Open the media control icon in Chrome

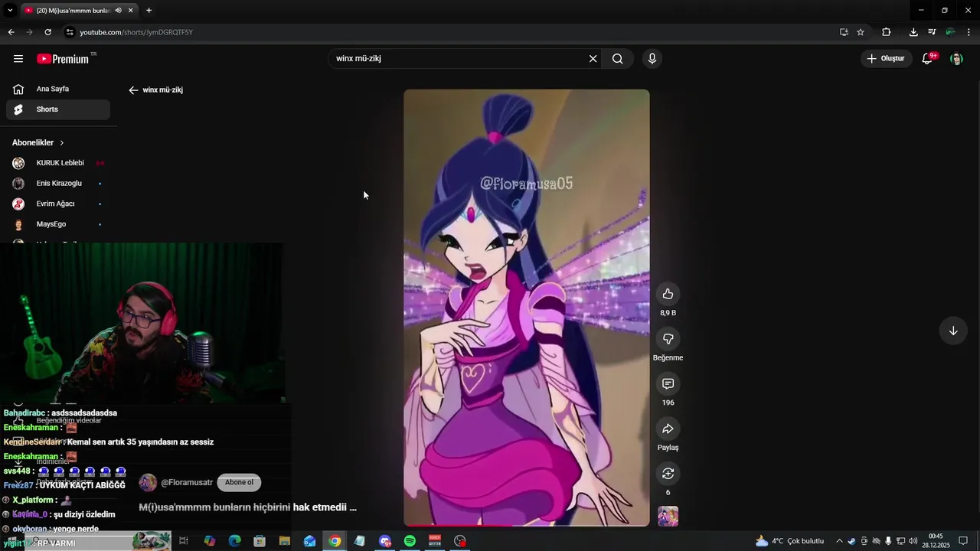click(x=932, y=32)
